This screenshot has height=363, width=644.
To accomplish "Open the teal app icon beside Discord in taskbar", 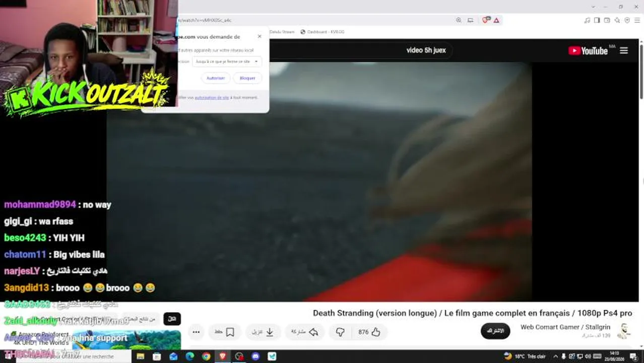I will pos(272,356).
